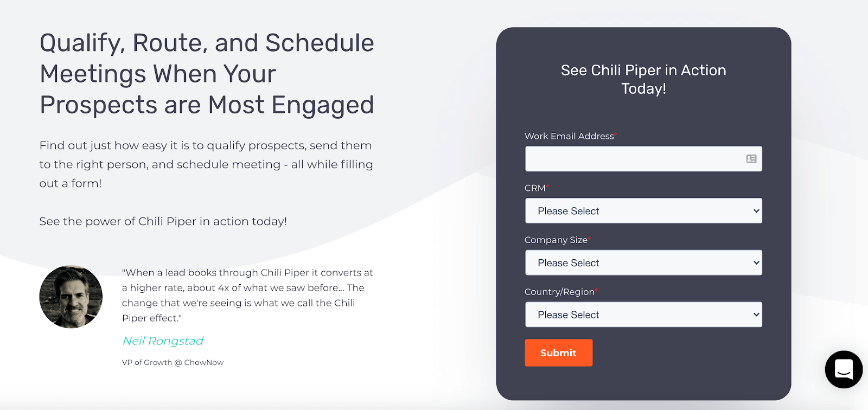Image resolution: width=868 pixels, height=410 pixels.
Task: Focus the Work Email Address input box
Action: 632,159
